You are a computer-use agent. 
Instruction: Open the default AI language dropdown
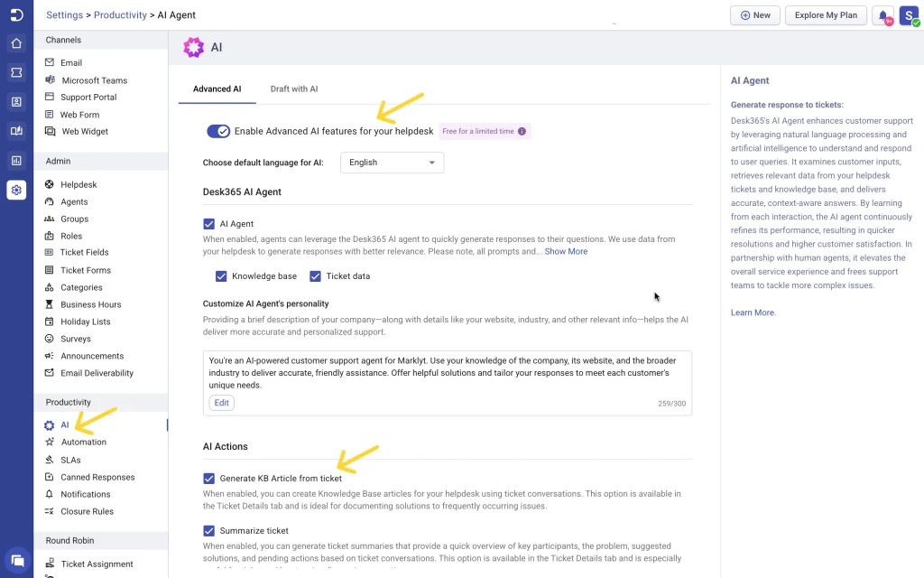392,163
